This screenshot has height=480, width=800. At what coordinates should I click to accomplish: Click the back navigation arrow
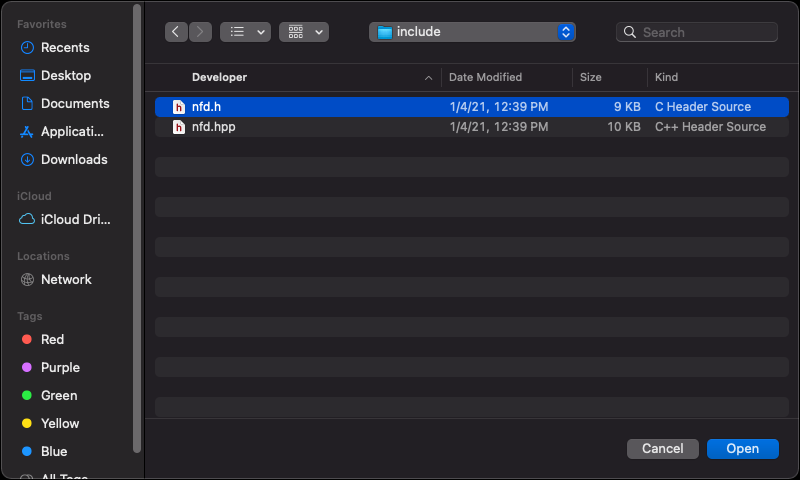177,32
